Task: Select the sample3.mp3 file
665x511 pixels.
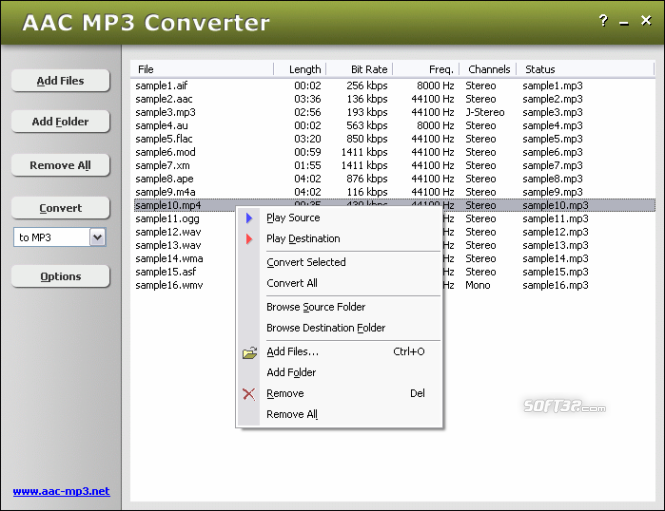Action: click(x=165, y=112)
